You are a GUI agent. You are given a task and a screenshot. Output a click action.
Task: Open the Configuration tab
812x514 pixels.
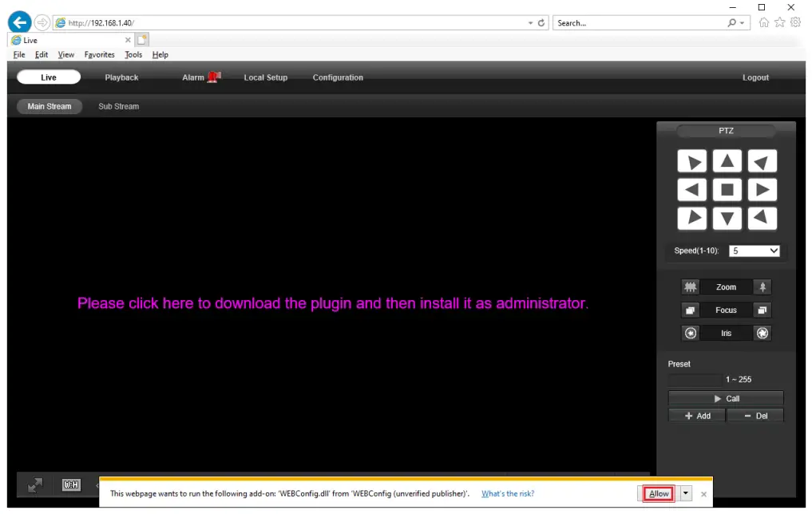coord(338,77)
